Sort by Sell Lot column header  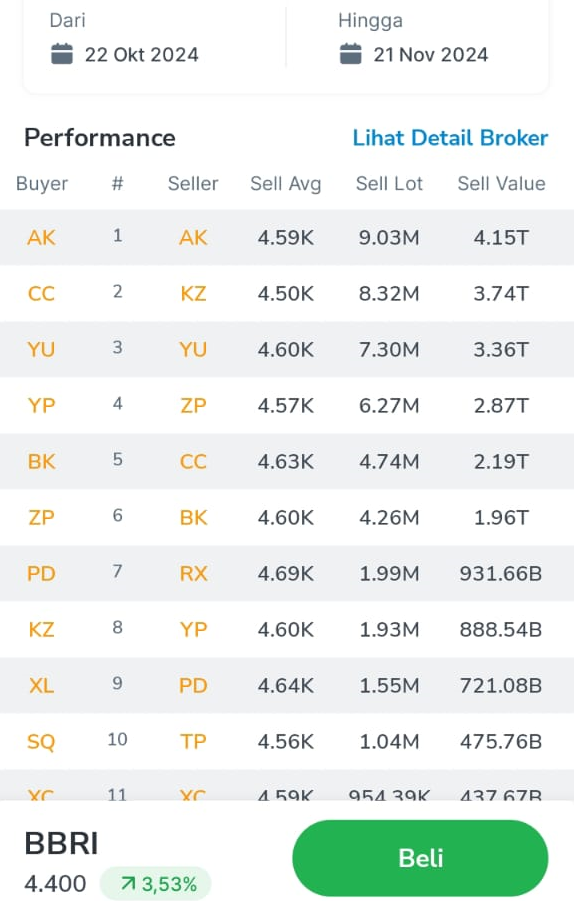(x=389, y=184)
